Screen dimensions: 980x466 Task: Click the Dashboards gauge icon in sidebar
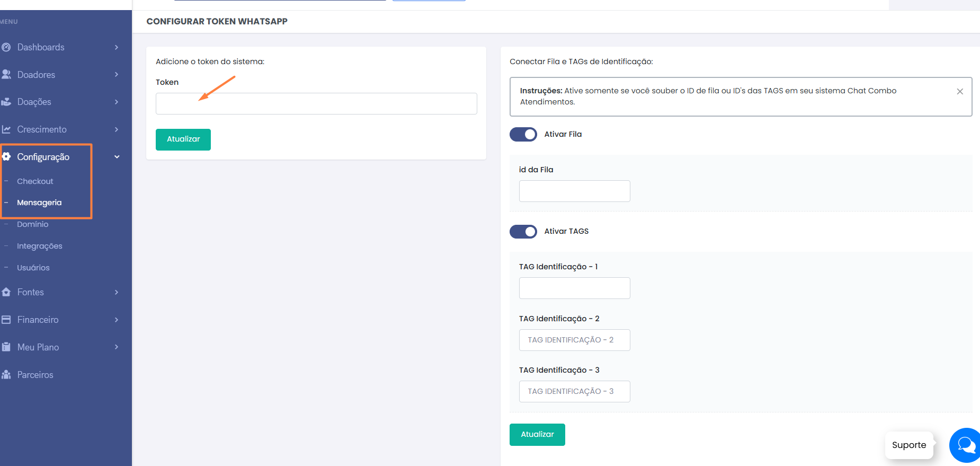[x=6, y=47]
